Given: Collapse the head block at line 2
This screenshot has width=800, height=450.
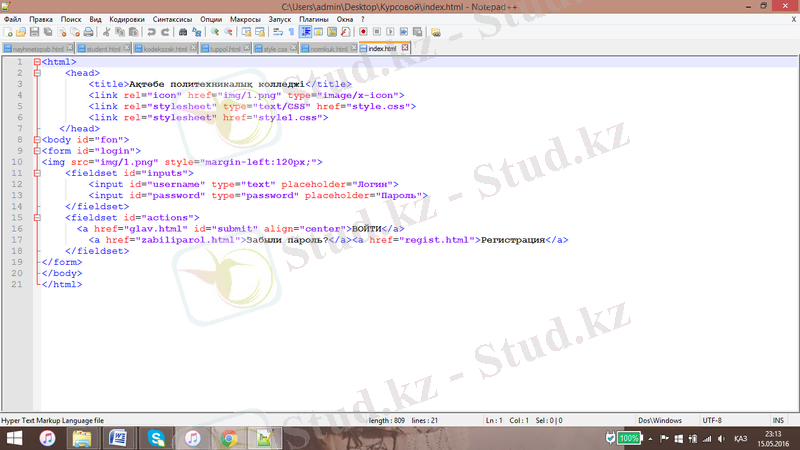Looking at the screenshot, I should tap(37, 73).
